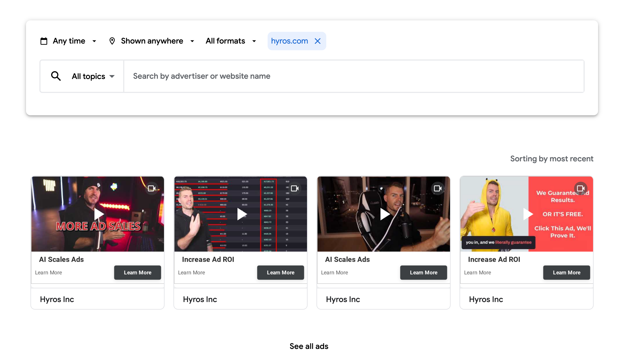Play the first Increase Ad ROI video
The width and height of the screenshot is (633, 364).
tap(241, 214)
